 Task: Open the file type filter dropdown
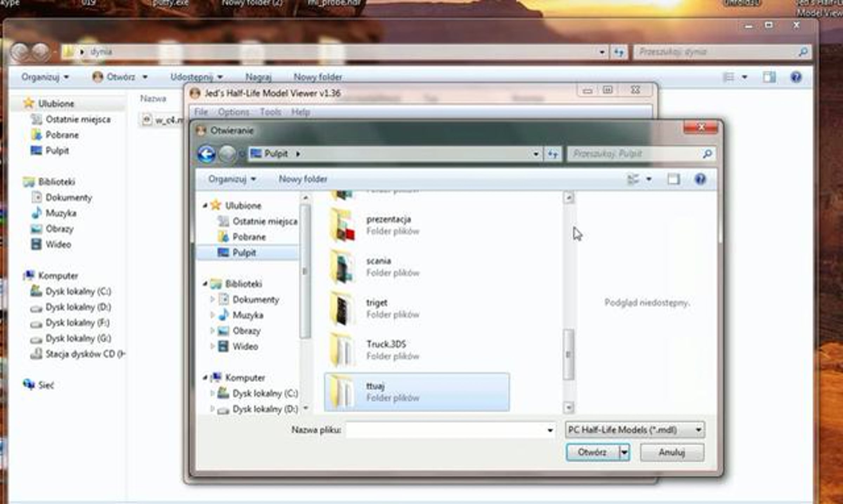tap(635, 430)
